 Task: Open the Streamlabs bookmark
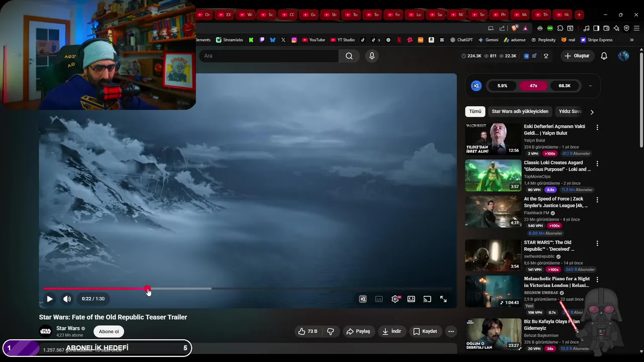coord(229,40)
